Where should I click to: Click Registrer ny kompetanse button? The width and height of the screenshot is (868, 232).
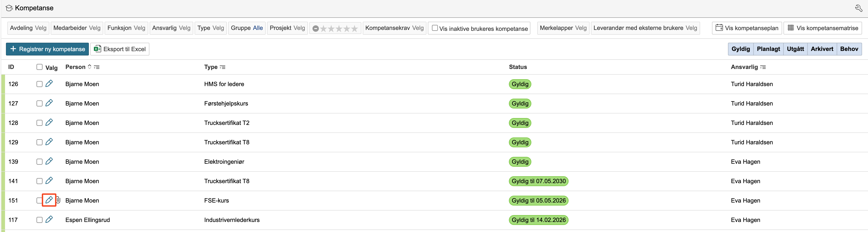point(48,49)
